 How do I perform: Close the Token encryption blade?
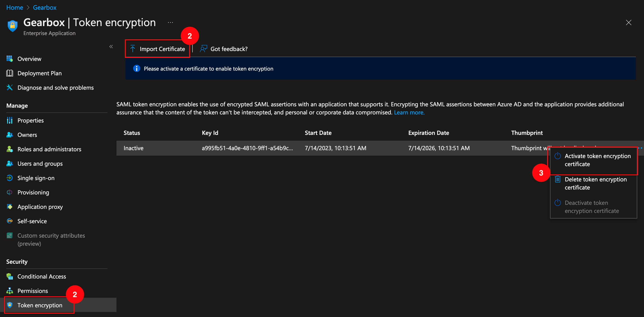[x=628, y=22]
